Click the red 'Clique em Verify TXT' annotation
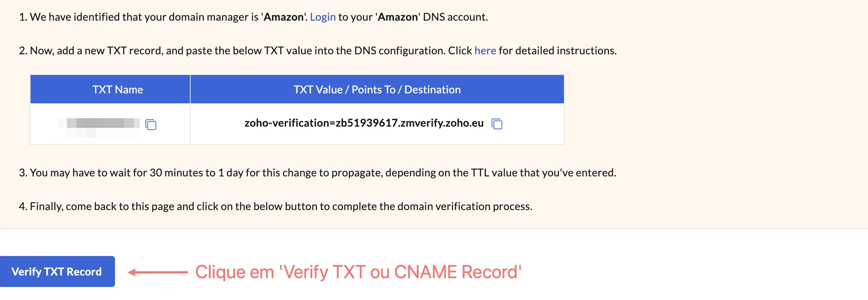 coord(358,272)
